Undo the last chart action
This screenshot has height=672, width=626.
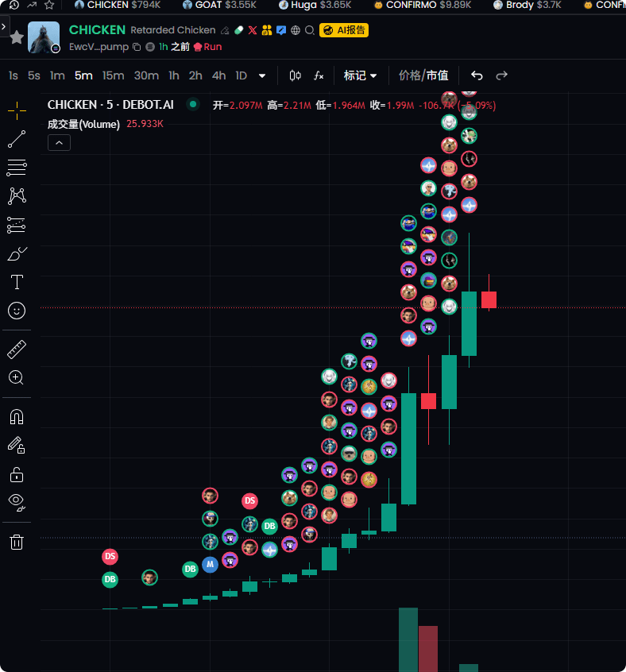click(477, 75)
